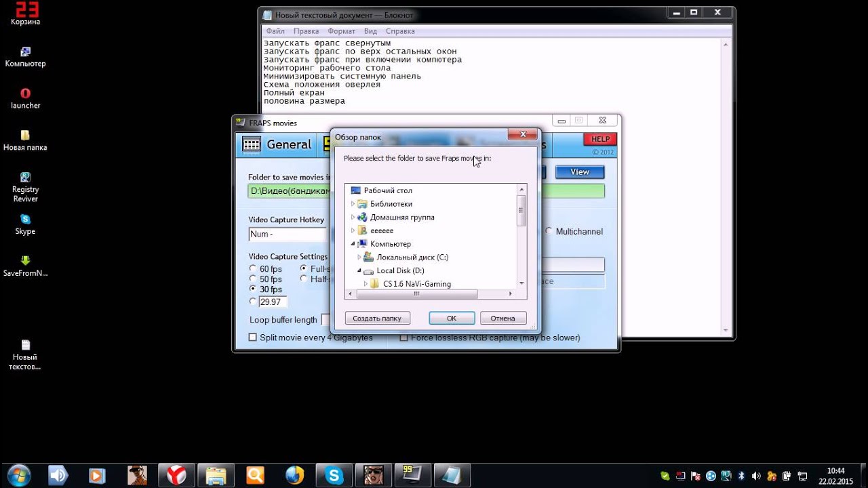Switch to the Notepad taskbar icon
Image resolution: width=868 pixels, height=488 pixels.
tap(452, 475)
